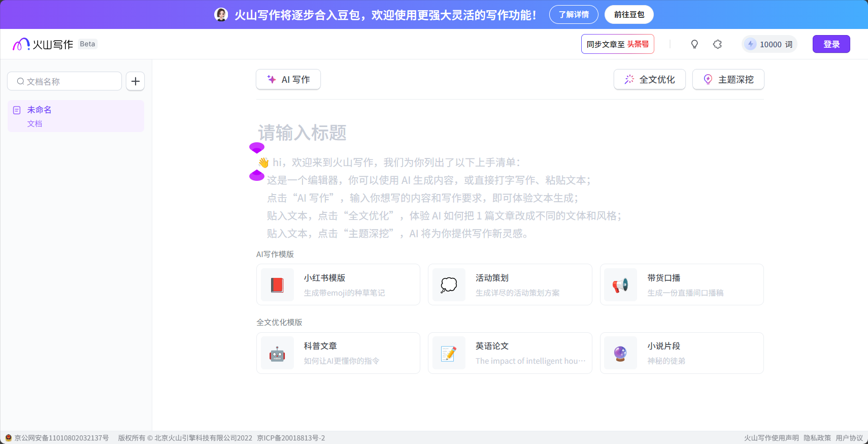
Task: Open the lightbulb tips icon
Action: (694, 44)
